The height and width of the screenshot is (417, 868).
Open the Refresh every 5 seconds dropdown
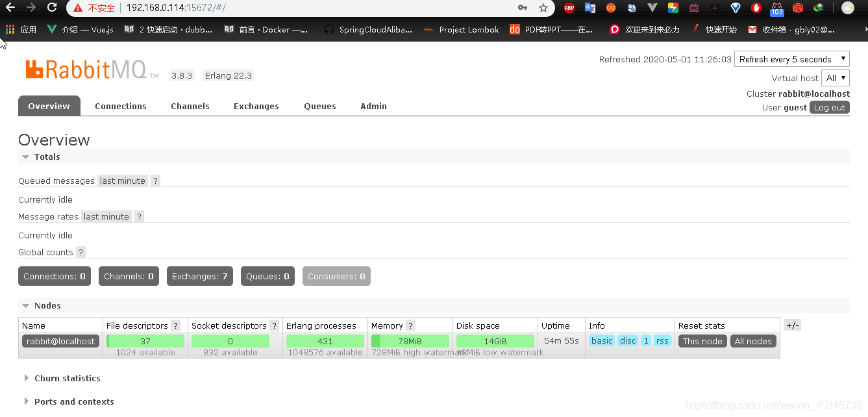pyautogui.click(x=792, y=59)
